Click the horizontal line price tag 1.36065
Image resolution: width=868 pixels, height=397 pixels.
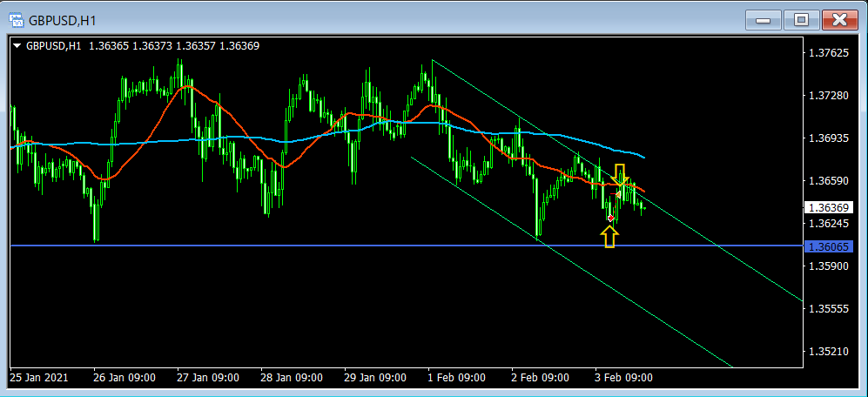pos(828,246)
